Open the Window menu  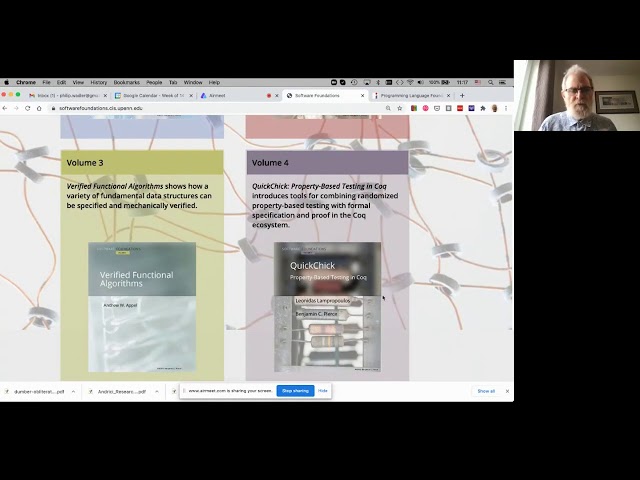193,82
